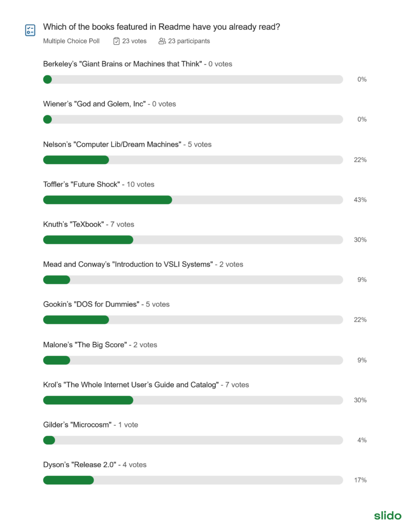410x532 pixels.
Task: Click the Krol "Whole Internet" result bar
Action: tap(193, 400)
